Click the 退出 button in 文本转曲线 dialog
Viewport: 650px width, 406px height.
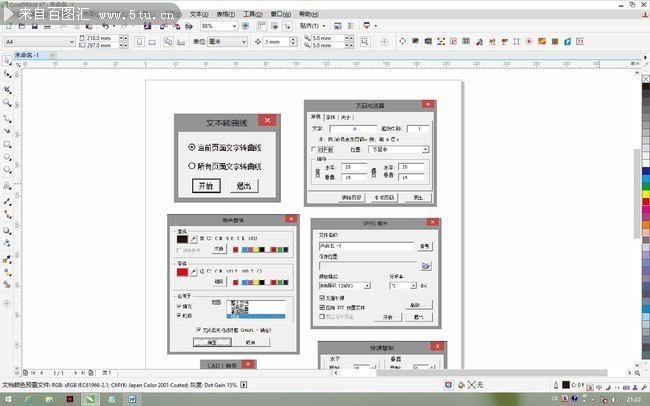(x=243, y=186)
